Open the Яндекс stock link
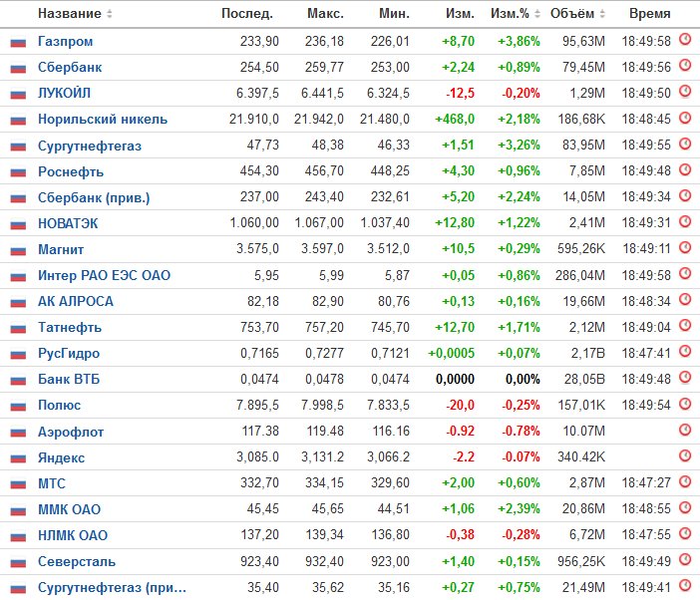The height and width of the screenshot is (600, 700). 61,457
